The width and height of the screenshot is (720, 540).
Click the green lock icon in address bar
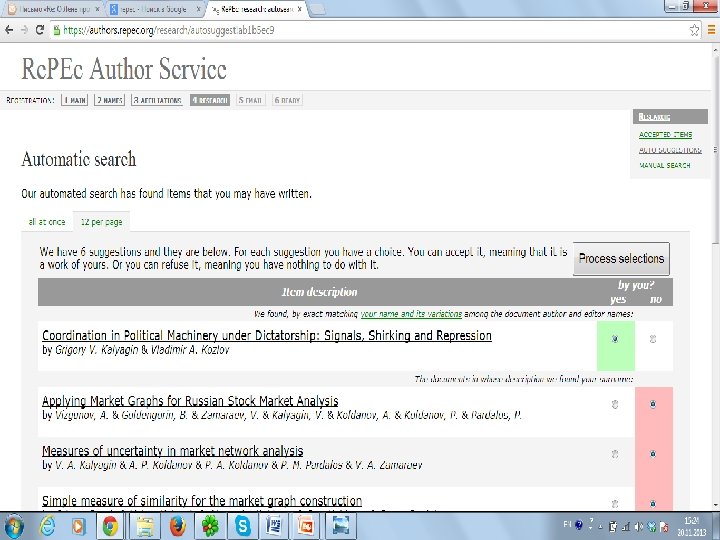coord(56,30)
